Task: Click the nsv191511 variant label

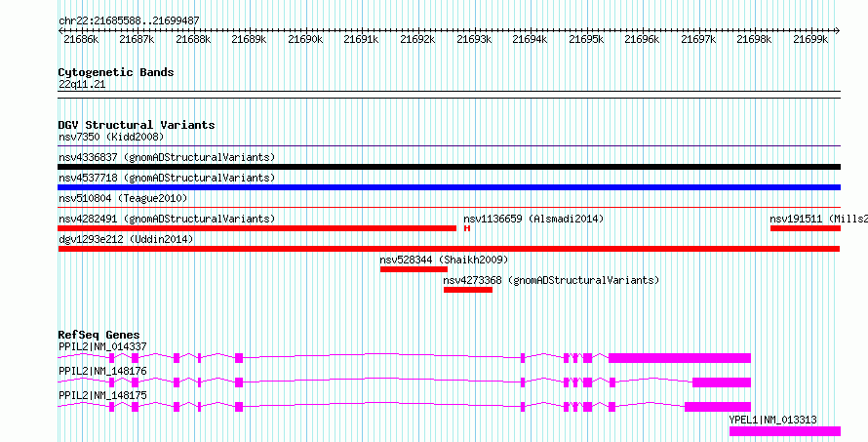Action: [818, 219]
